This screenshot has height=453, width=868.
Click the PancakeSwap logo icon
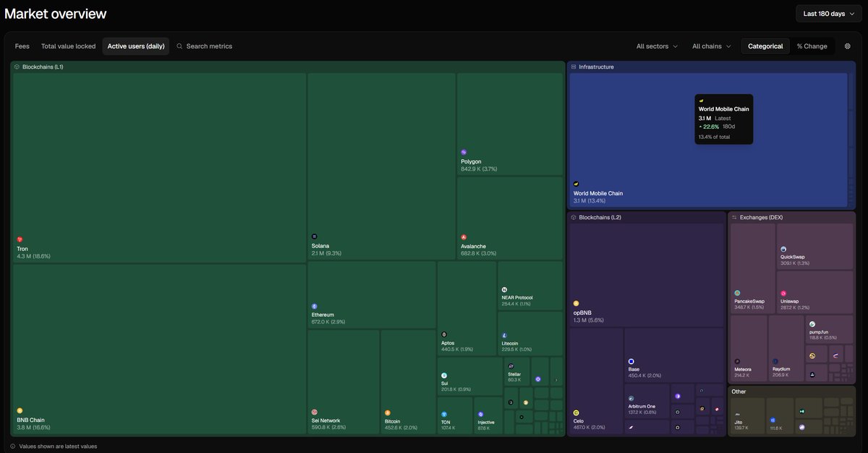737,293
